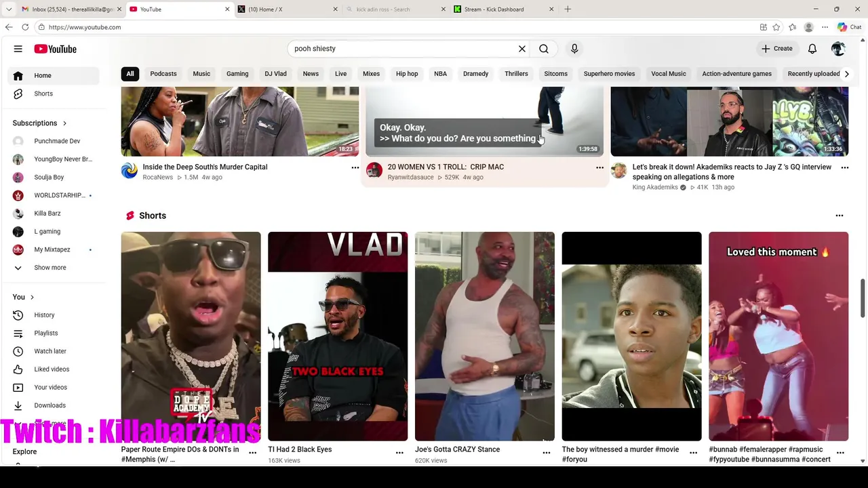Click the magnifier search button
The image size is (868, 488).
pos(544,49)
